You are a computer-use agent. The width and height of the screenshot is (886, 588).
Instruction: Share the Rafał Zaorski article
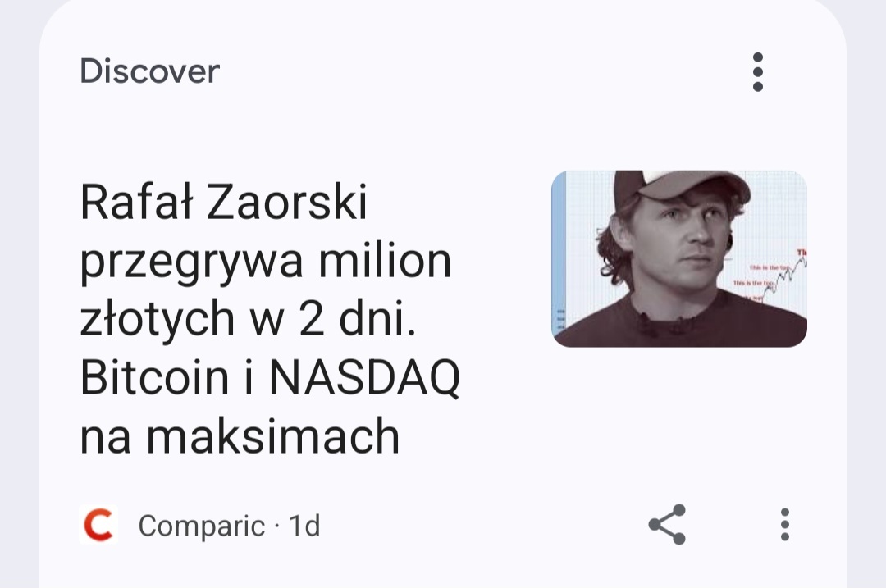click(666, 525)
